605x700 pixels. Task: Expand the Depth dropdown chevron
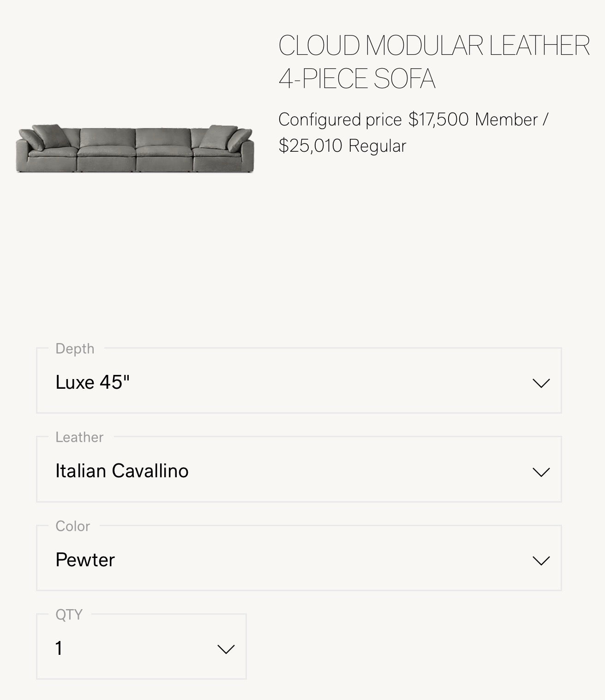click(x=540, y=383)
